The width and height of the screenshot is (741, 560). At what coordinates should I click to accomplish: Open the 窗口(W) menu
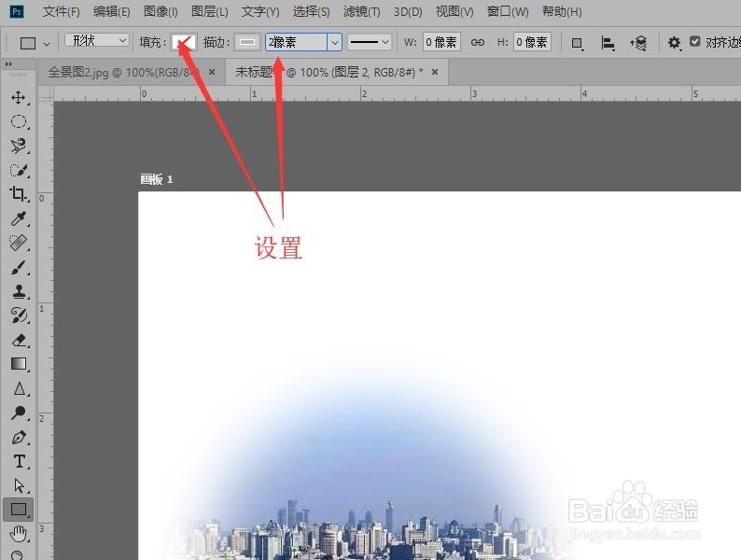508,11
